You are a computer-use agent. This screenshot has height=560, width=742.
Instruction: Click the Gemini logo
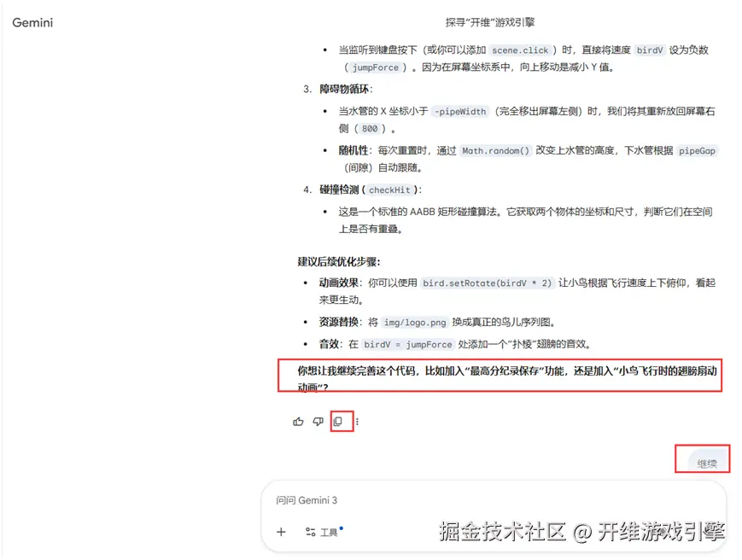click(32, 23)
